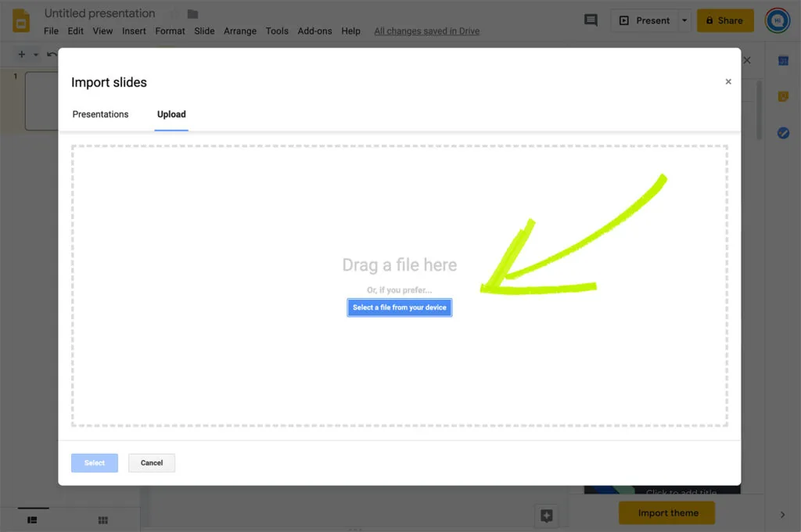Close the Import slides dialog
Viewport: 801px width, 532px height.
(728, 82)
